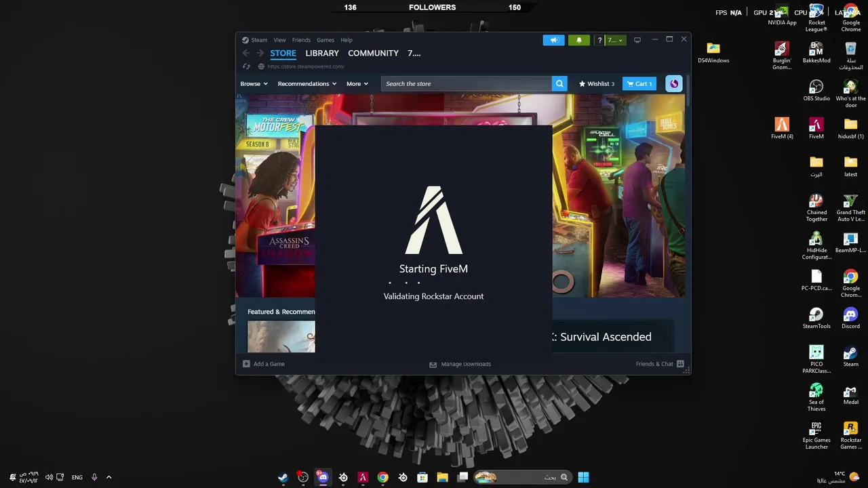
Task: Open the Cart button
Action: [639, 83]
